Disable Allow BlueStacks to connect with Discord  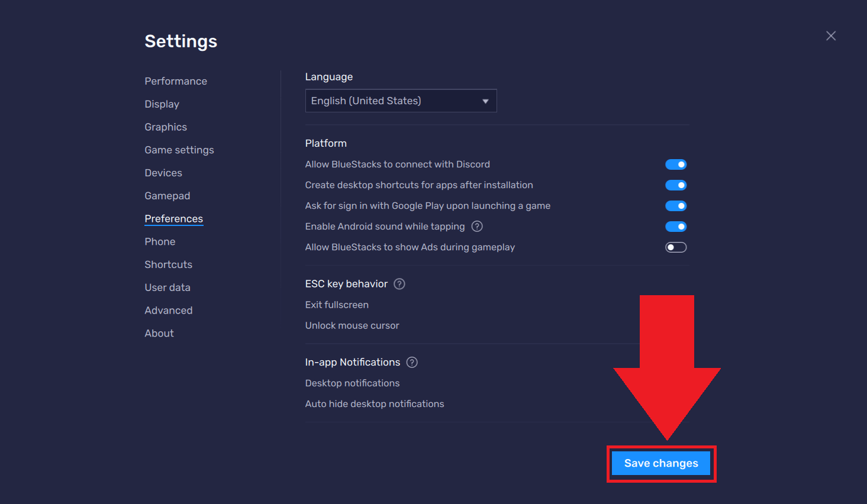(676, 164)
